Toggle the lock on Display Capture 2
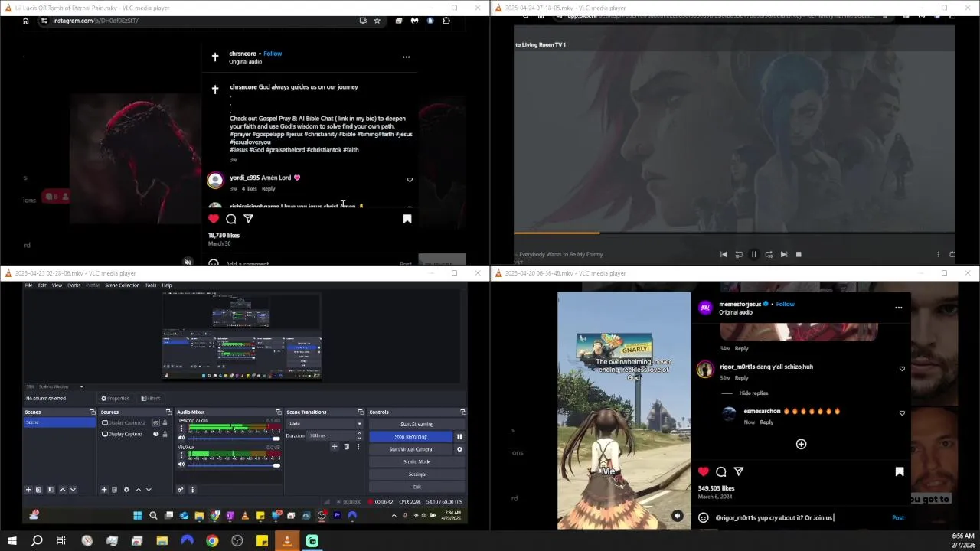 [x=165, y=422]
